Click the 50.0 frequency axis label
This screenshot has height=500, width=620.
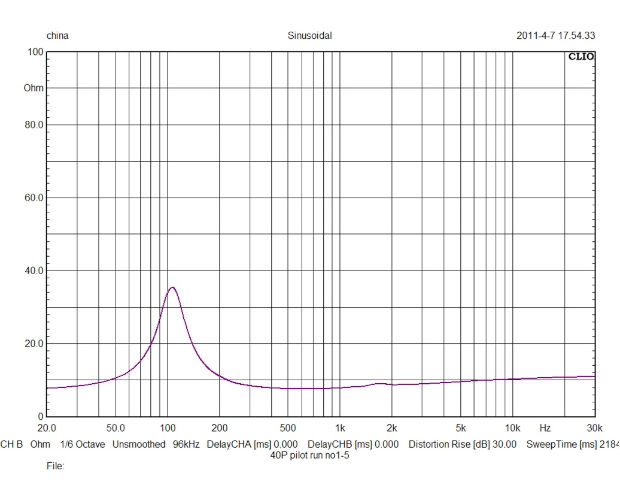pos(115,428)
